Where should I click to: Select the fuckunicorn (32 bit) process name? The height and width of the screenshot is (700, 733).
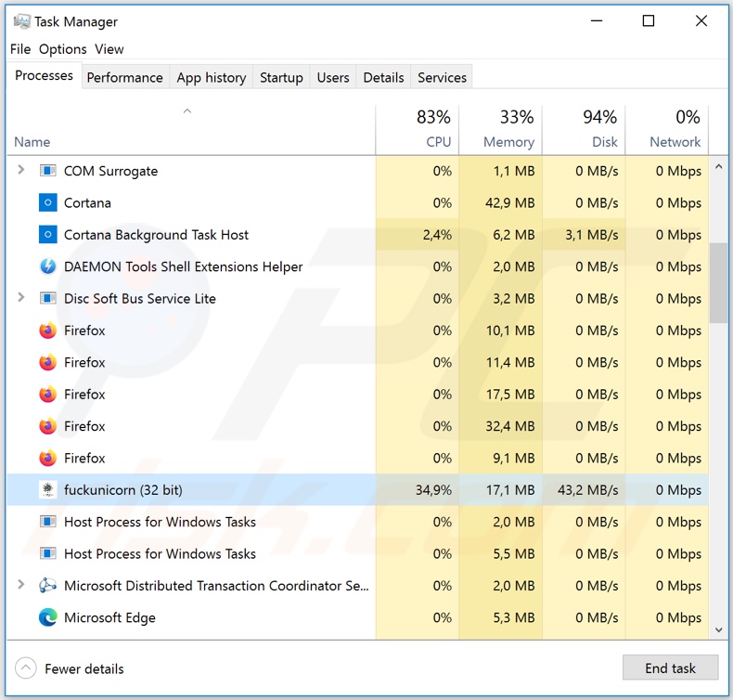coord(123,489)
